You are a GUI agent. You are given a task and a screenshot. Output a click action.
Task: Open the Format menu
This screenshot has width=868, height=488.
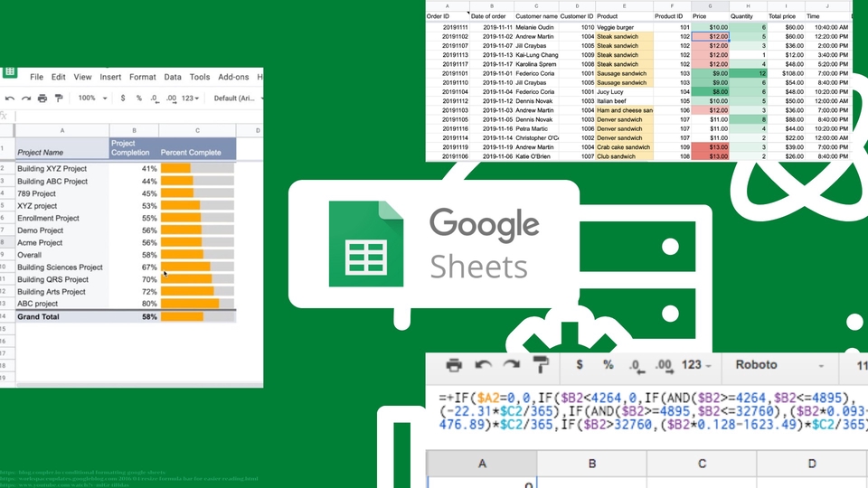142,77
